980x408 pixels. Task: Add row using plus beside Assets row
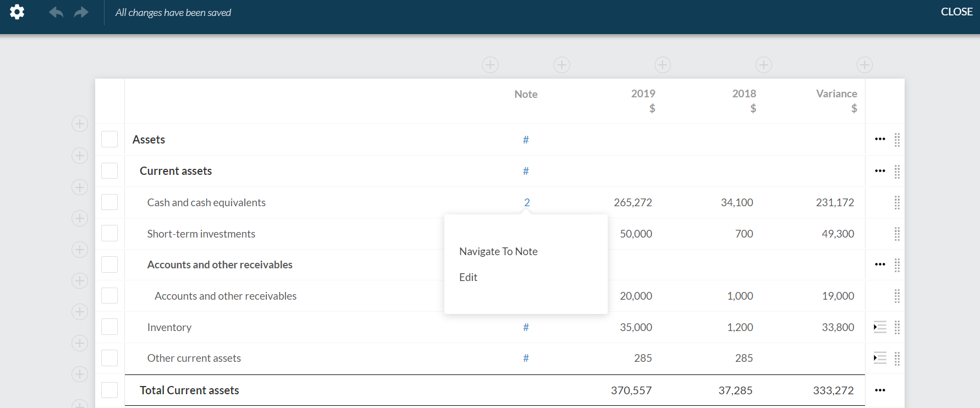pos(80,124)
